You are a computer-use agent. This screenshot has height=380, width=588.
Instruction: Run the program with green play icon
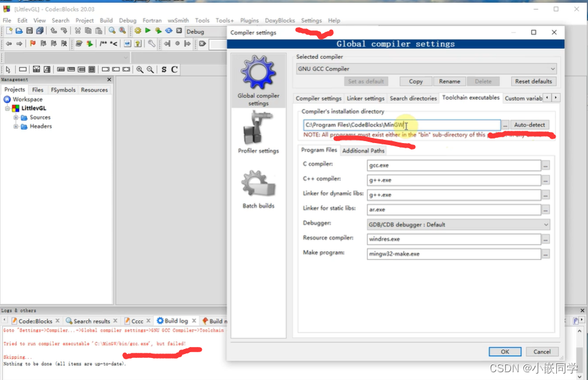point(147,31)
